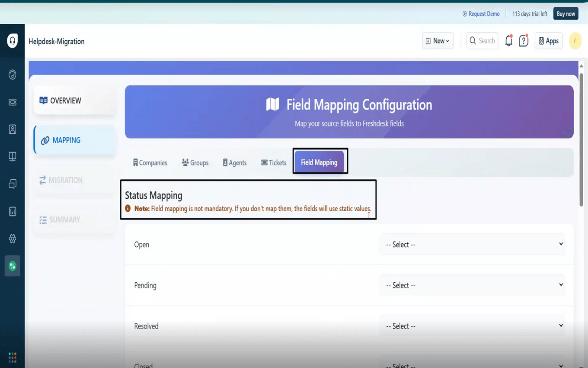Select the Field Mapping tab

point(319,162)
